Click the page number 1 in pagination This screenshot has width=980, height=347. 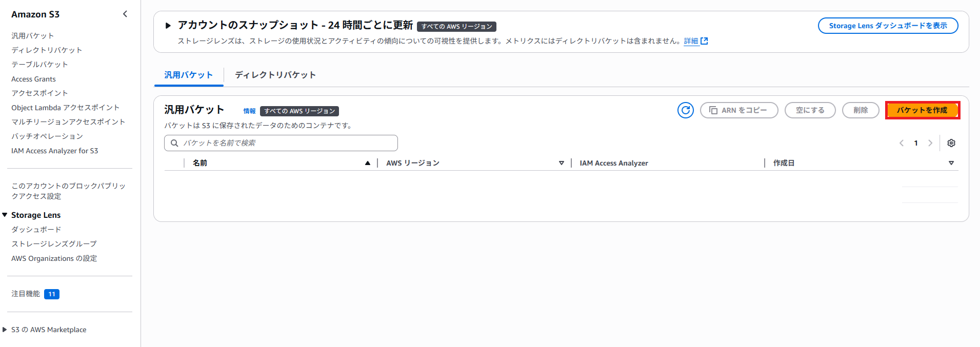[x=916, y=143]
